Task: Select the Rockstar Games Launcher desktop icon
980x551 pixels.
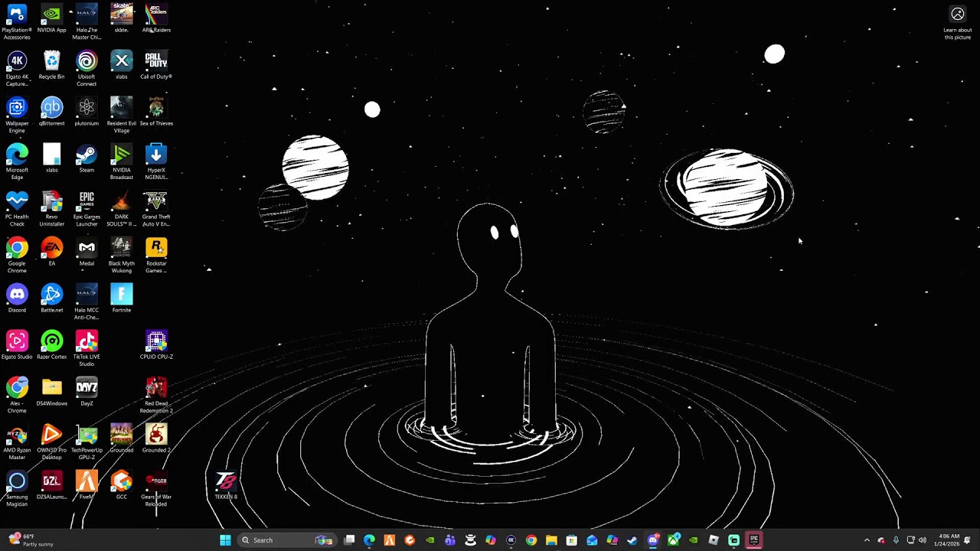Action: click(x=156, y=256)
